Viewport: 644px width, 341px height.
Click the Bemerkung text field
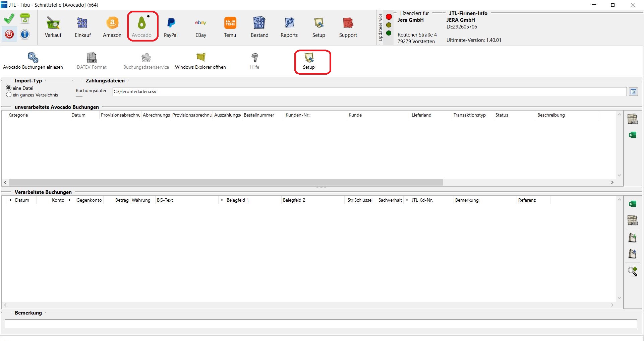click(x=320, y=324)
